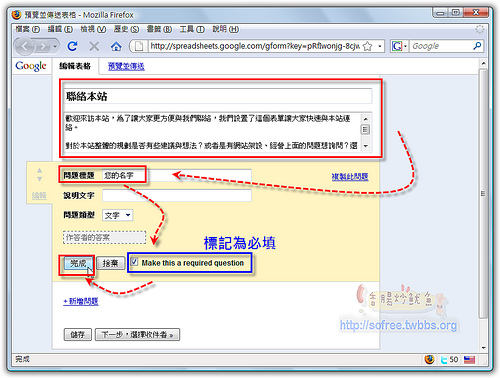This screenshot has height=378, width=500.
Task: Click the URL address field
Action: click(x=255, y=46)
